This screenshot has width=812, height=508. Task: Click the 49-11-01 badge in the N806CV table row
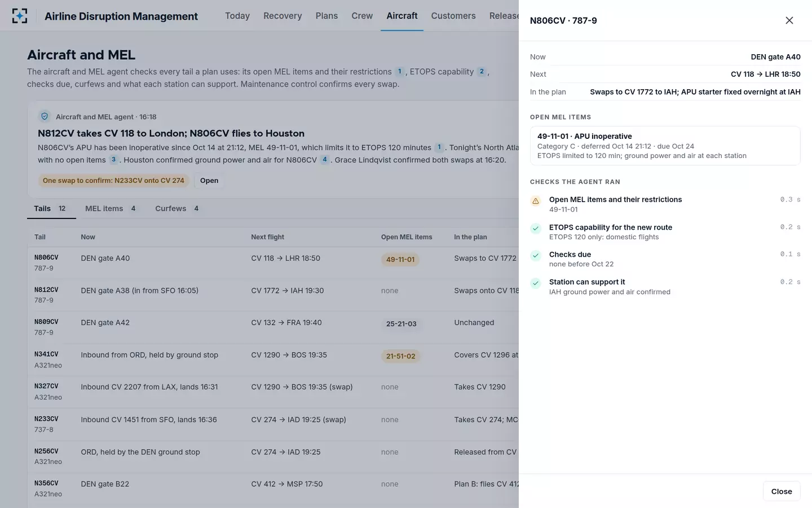[x=400, y=260]
